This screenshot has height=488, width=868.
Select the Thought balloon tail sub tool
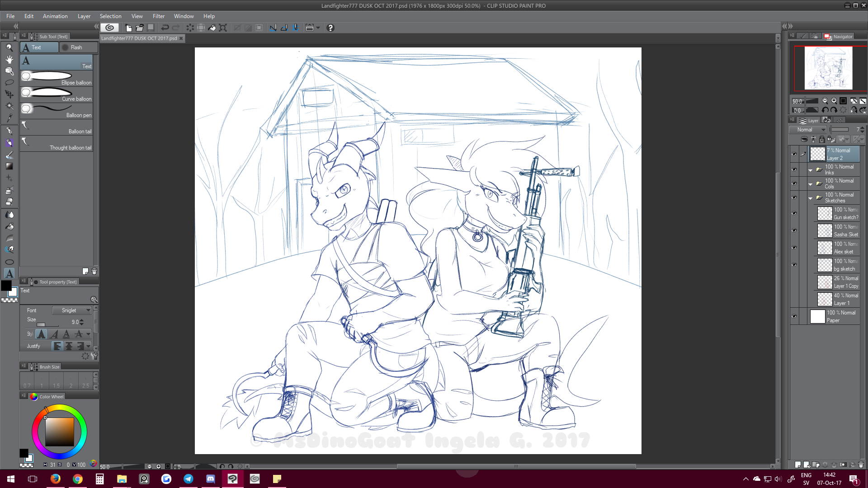pyautogui.click(x=57, y=144)
